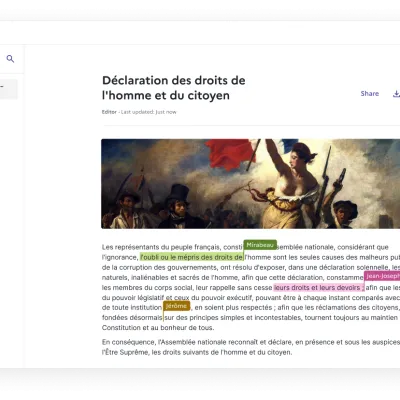
Task: Click green highlighted text 'l'oubli ou le mépris des droits de'
Action: [192, 257]
